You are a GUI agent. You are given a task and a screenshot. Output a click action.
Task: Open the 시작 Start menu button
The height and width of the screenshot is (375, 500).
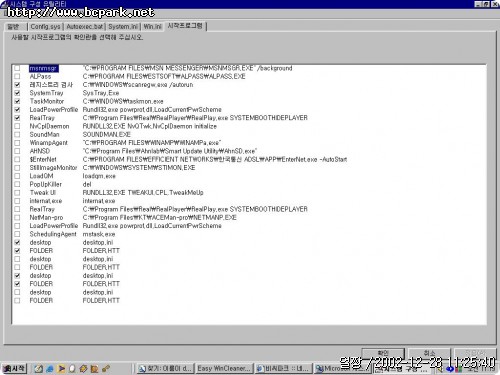click(x=14, y=368)
